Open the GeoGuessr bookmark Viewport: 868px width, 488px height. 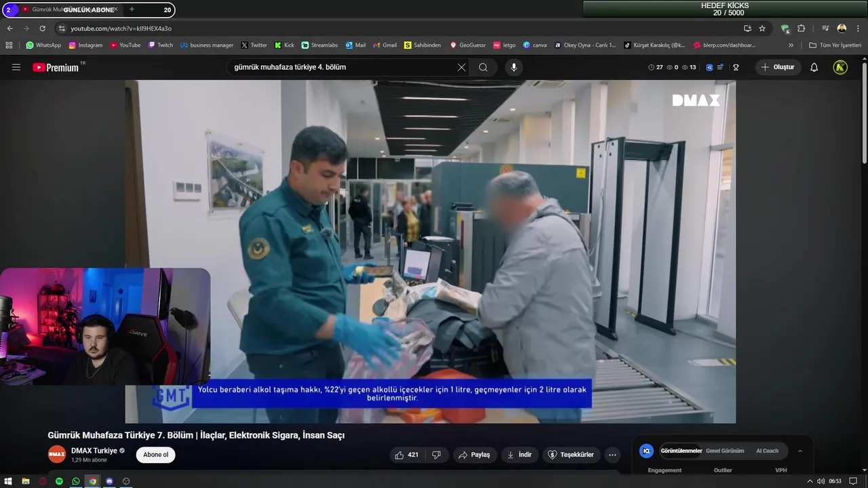point(468,45)
